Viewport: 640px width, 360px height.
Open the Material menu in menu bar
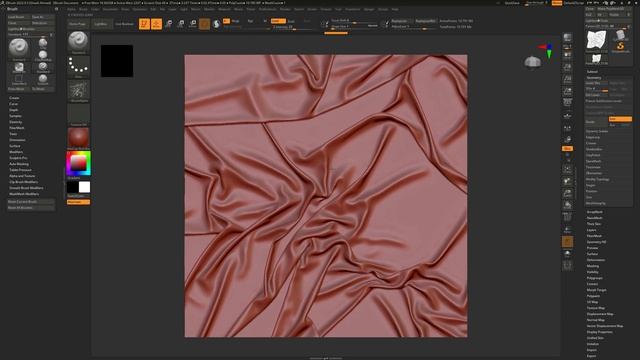tap(224, 9)
